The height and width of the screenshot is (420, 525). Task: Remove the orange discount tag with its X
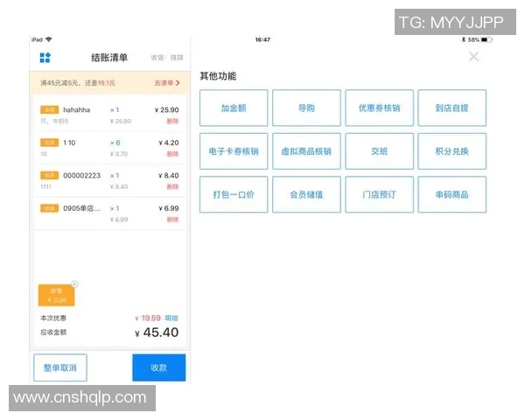[74, 284]
